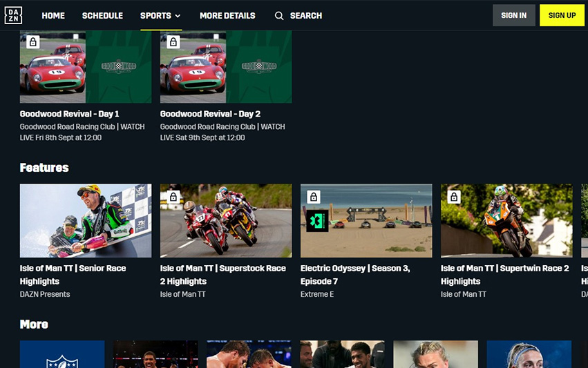Open Goodwood Revival - Day 1 title link
This screenshot has width=588, height=368.
click(x=69, y=114)
